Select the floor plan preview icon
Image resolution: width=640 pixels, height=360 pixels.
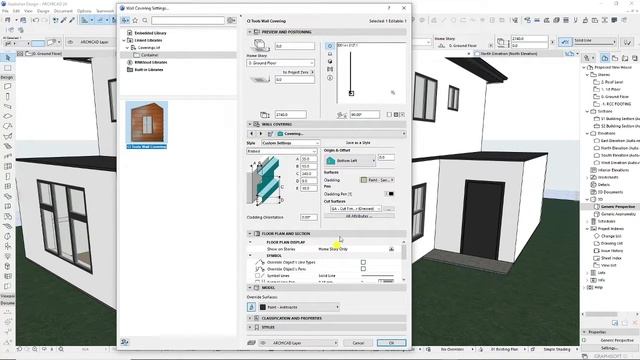click(x=330, y=46)
